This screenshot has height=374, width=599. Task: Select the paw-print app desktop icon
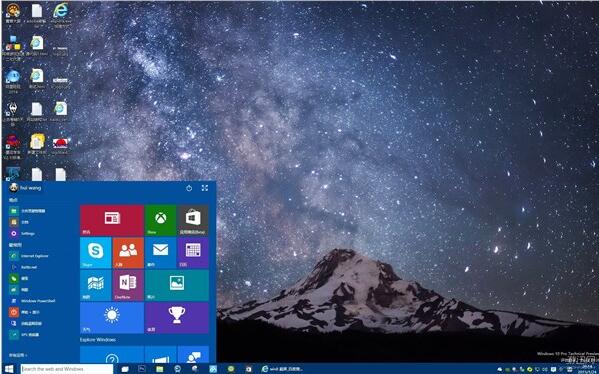point(13,13)
